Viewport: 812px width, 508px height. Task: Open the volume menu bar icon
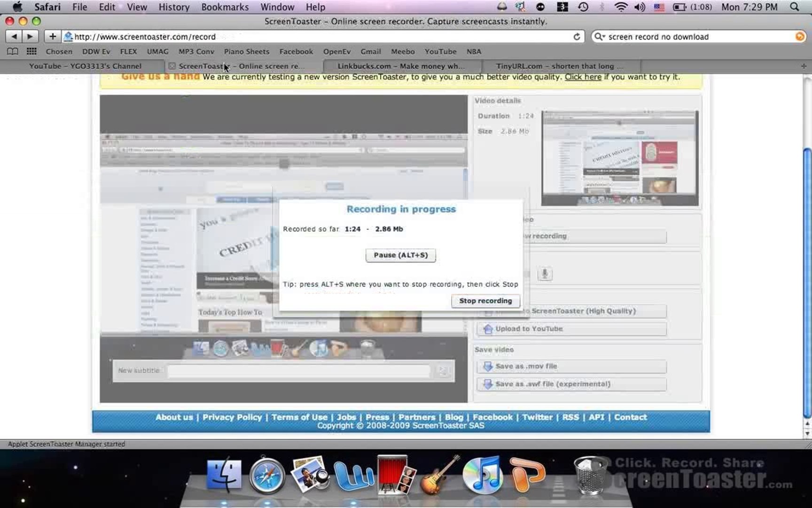click(640, 7)
